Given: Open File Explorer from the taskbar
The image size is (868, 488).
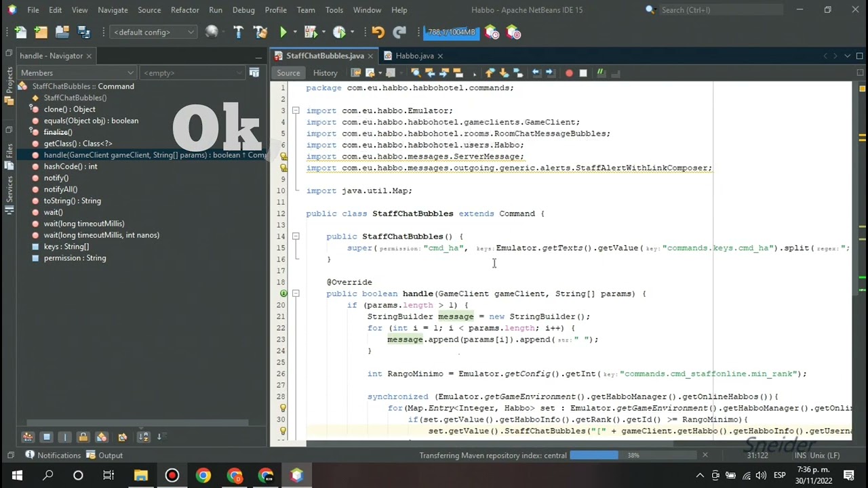Looking at the screenshot, I should pyautogui.click(x=140, y=475).
